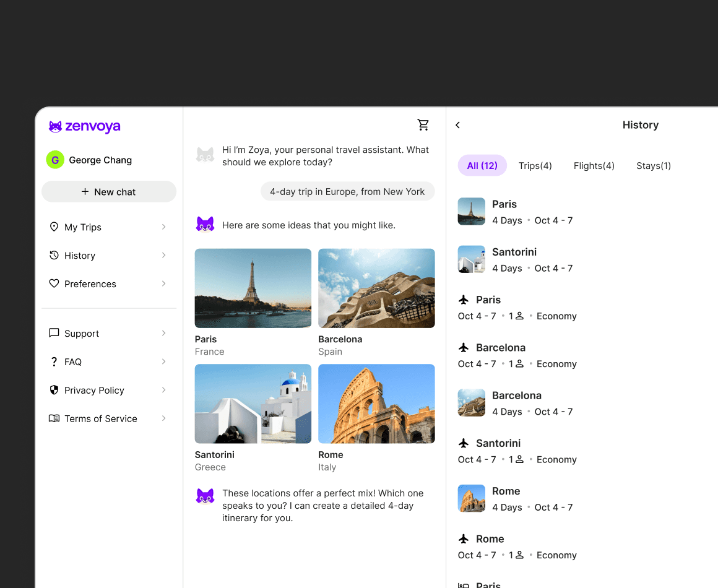Screen dimensions: 718x588
Task: Open Paris trip thumbnail in History
Action: [471, 211]
